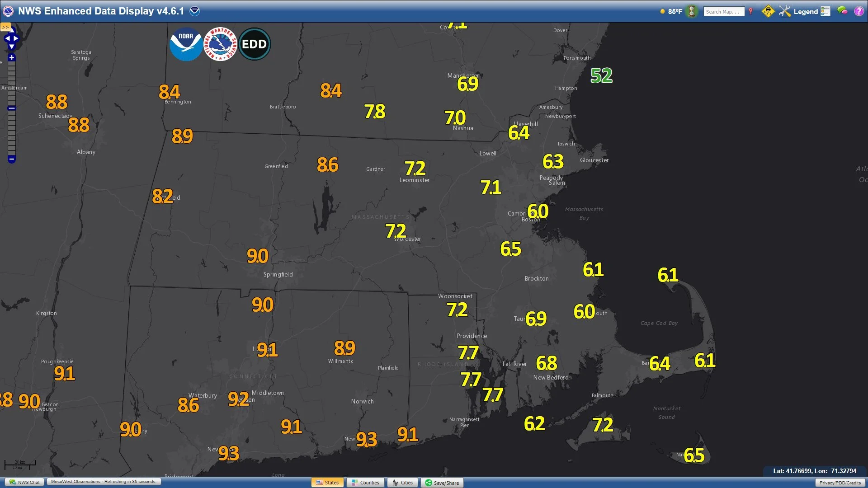Toggle the Cities overlay button
The width and height of the screenshot is (868, 488).
click(402, 483)
